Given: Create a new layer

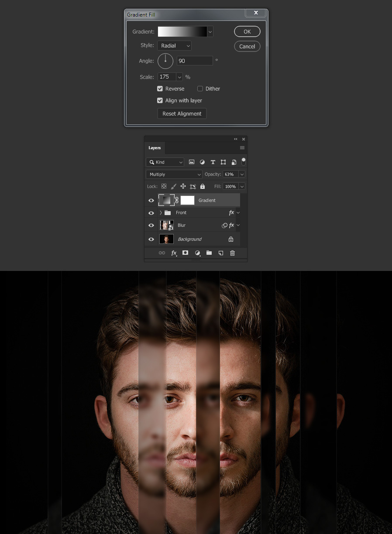Looking at the screenshot, I should point(221,253).
